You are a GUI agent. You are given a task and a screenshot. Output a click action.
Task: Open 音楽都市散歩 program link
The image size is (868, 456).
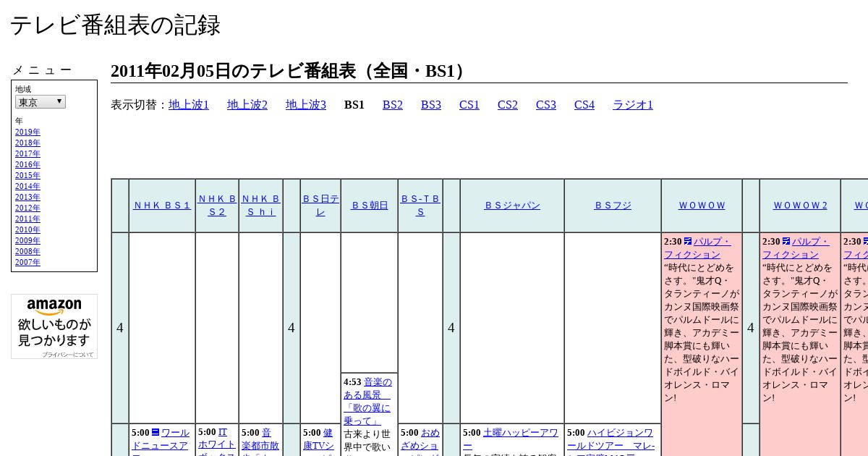260,441
